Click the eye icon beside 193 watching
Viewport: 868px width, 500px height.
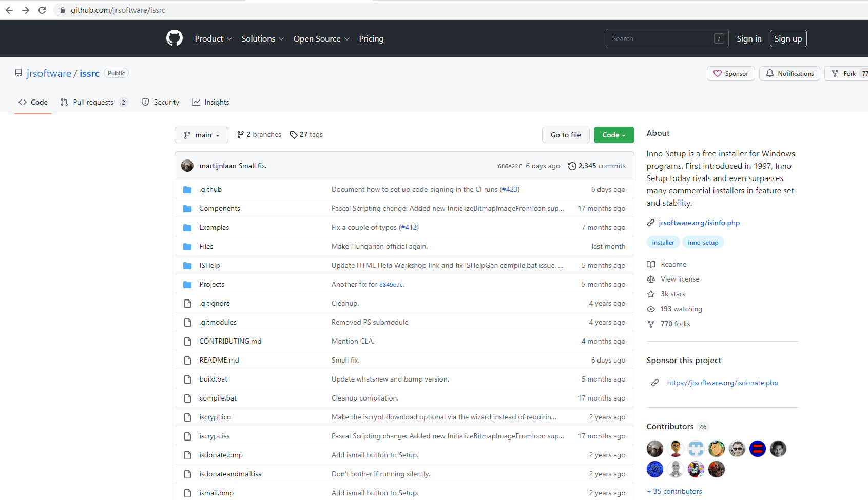pos(651,309)
